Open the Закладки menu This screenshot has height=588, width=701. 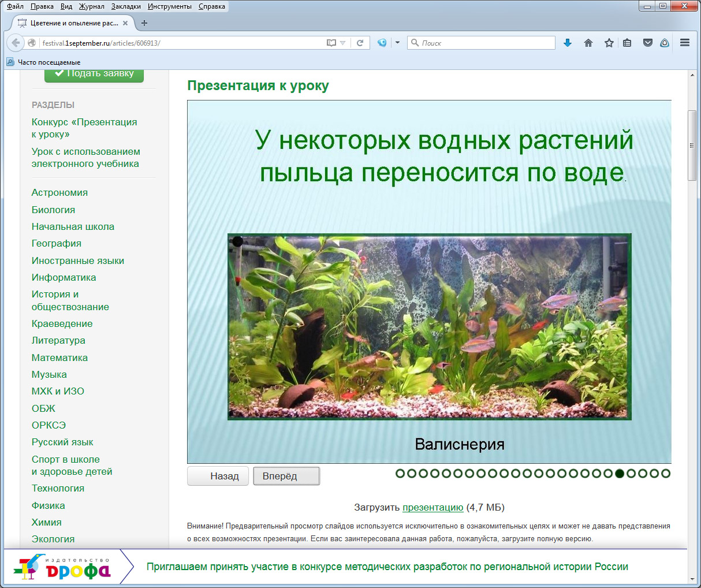[126, 6]
